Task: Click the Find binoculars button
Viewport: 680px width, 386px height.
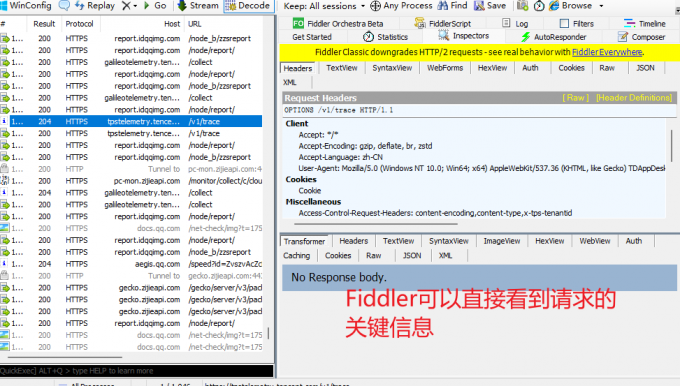Action: point(452,6)
